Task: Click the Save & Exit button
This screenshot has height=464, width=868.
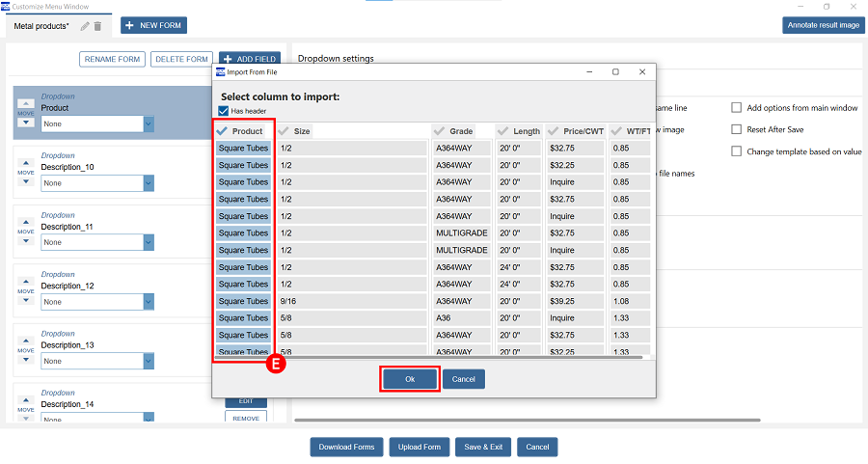Action: tap(483, 447)
